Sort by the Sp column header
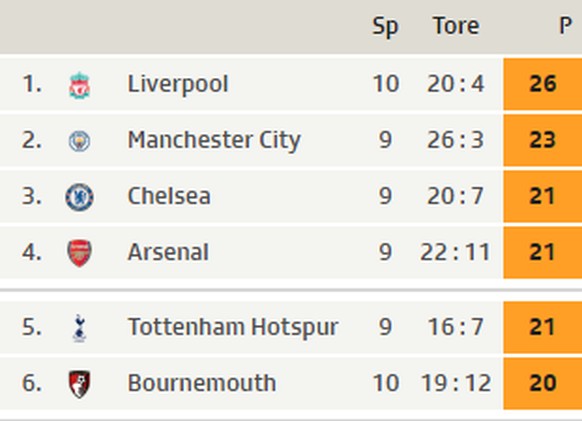The width and height of the screenshot is (582, 421). point(385,27)
